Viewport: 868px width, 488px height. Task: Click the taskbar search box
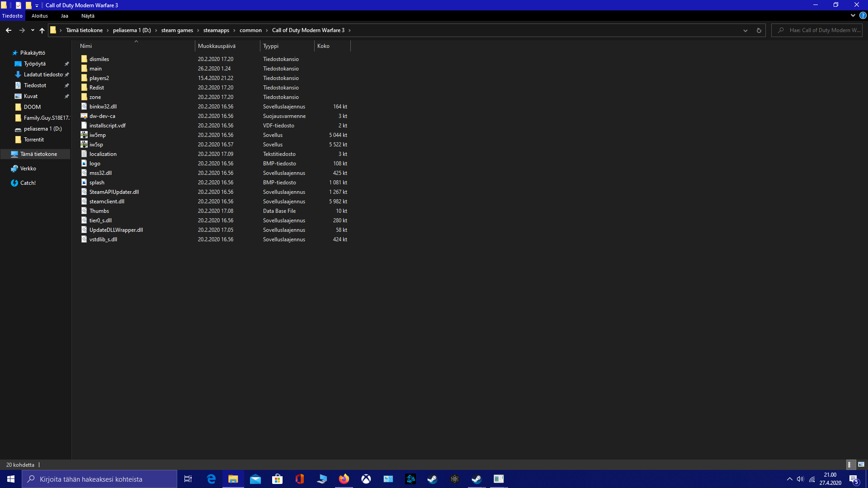click(99, 479)
